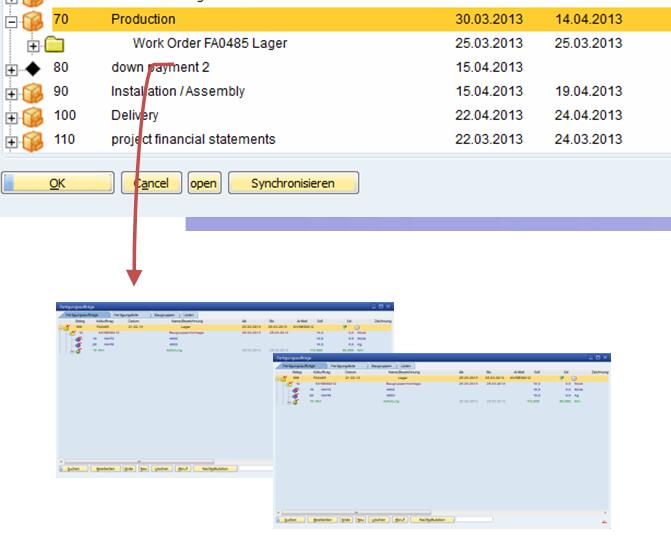Expand the Installation / Assembly node
The height and width of the screenshot is (536, 671).
[x=12, y=94]
